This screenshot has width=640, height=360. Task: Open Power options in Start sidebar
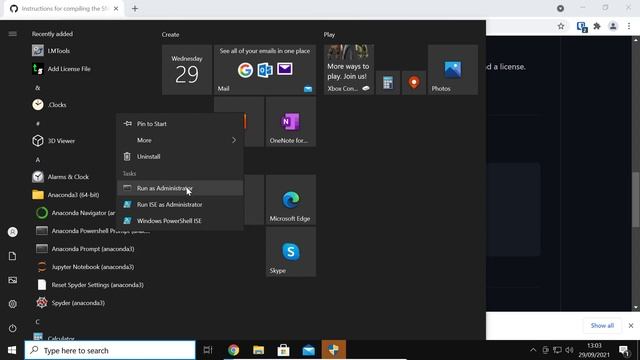pos(13,328)
